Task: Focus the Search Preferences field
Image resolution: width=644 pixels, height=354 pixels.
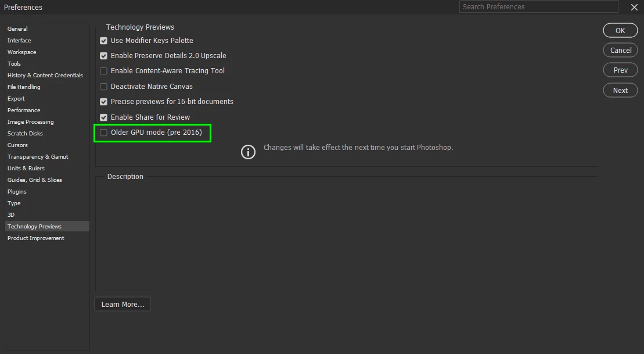Action: tap(538, 6)
